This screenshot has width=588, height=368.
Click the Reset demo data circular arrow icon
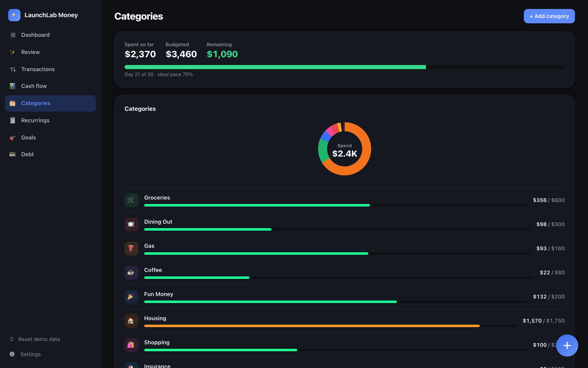[x=11, y=339]
